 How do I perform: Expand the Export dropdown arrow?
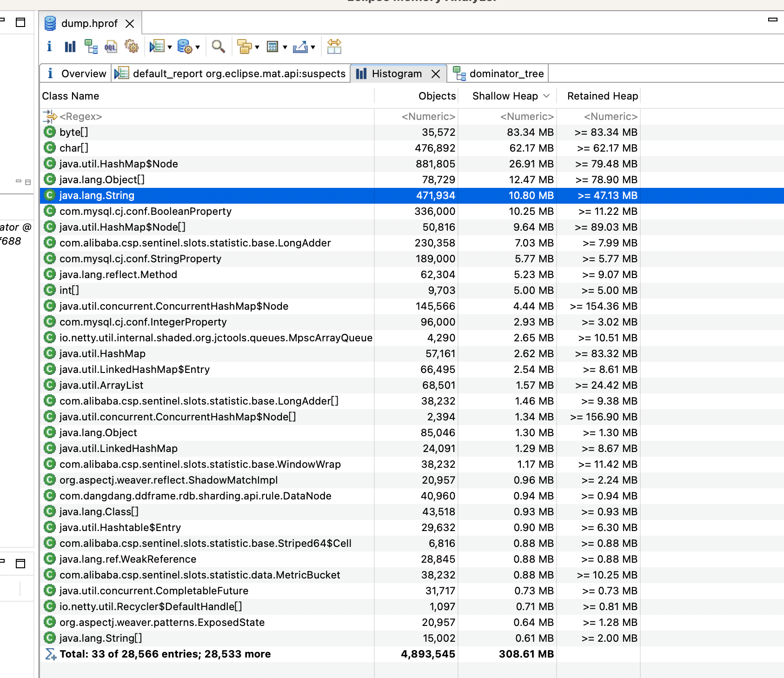(x=313, y=47)
